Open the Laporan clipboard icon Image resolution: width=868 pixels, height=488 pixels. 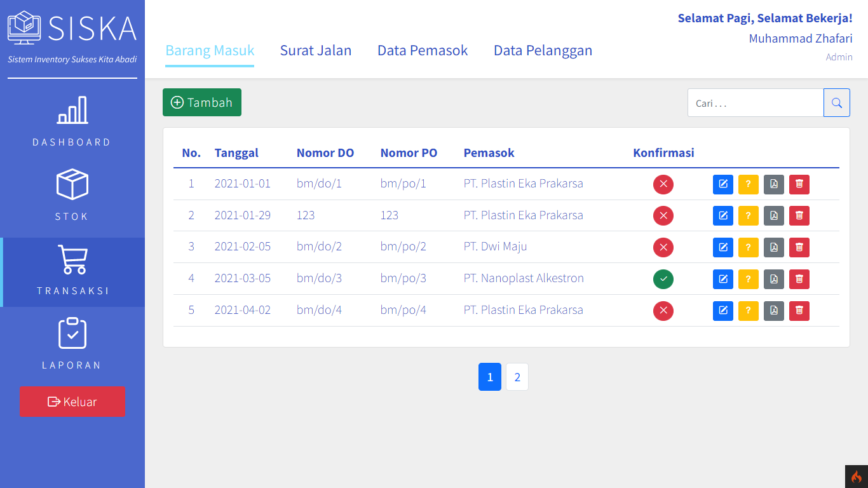click(72, 334)
